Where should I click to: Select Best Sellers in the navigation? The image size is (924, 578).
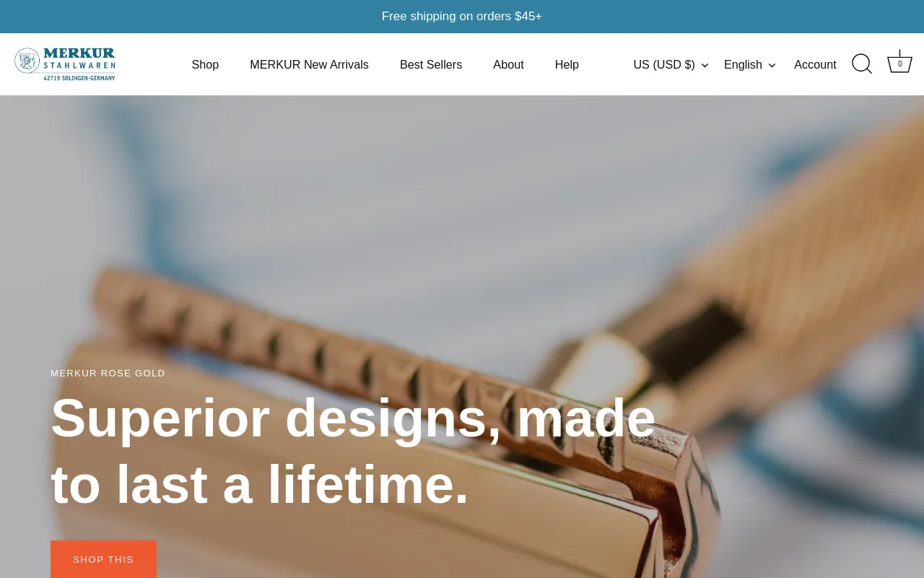tap(431, 65)
